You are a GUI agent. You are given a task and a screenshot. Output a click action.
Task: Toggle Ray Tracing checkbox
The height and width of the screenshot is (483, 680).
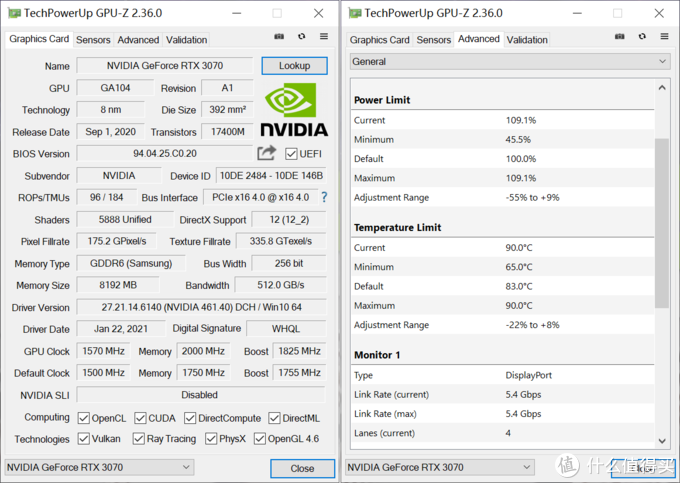tap(139, 439)
